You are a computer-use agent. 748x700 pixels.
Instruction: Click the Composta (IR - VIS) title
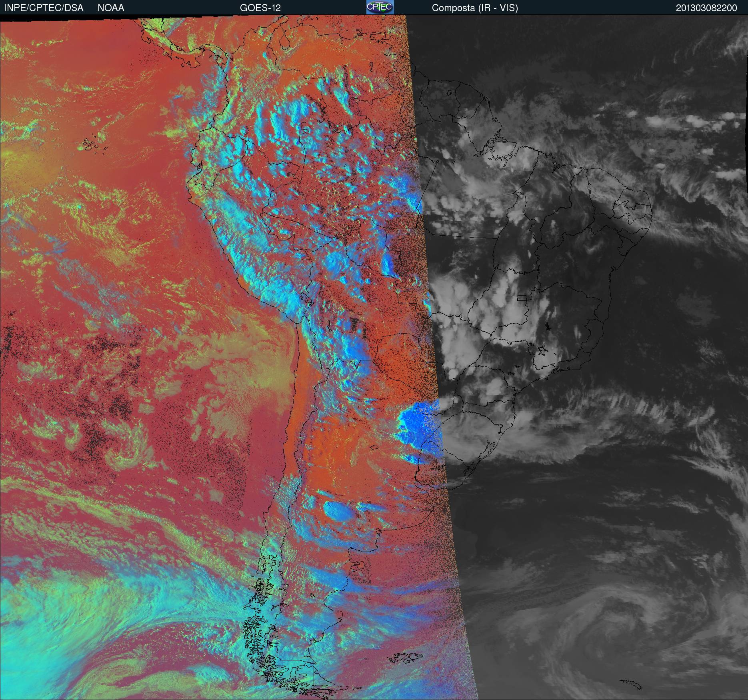[475, 8]
